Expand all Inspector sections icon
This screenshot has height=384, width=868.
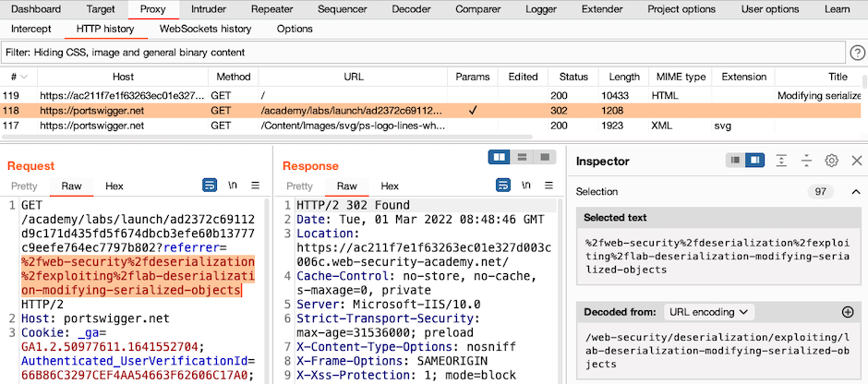point(781,161)
